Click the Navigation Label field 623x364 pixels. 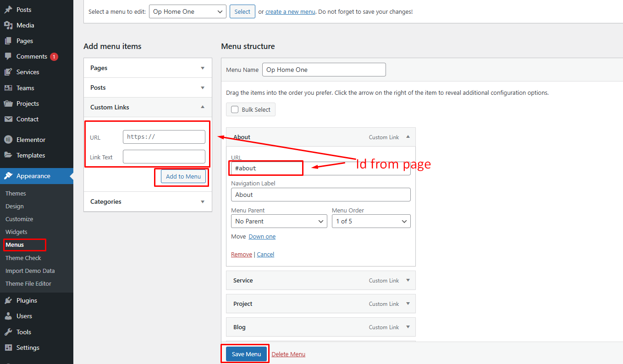(321, 195)
